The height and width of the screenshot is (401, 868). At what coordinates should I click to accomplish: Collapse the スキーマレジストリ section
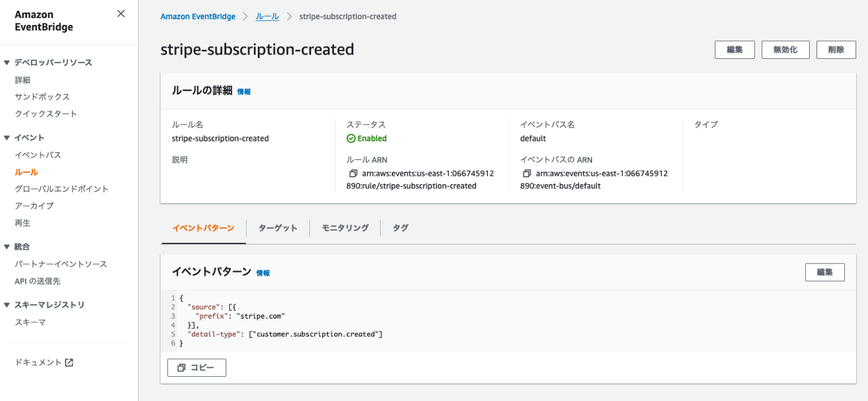[x=7, y=305]
